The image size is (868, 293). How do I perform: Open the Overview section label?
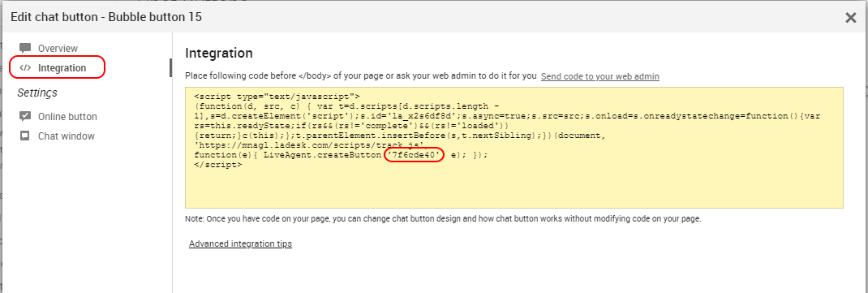click(58, 49)
